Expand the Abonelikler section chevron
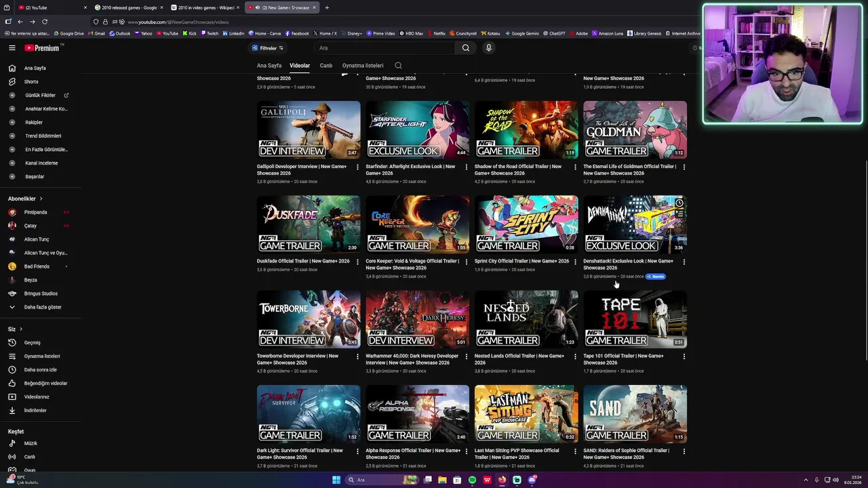The width and height of the screenshot is (868, 488). tap(41, 199)
